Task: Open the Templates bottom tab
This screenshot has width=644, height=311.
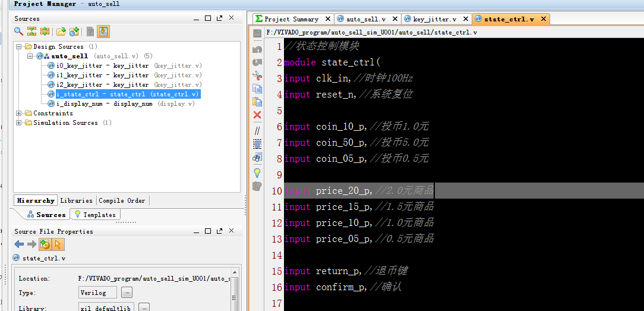Action: coord(95,215)
